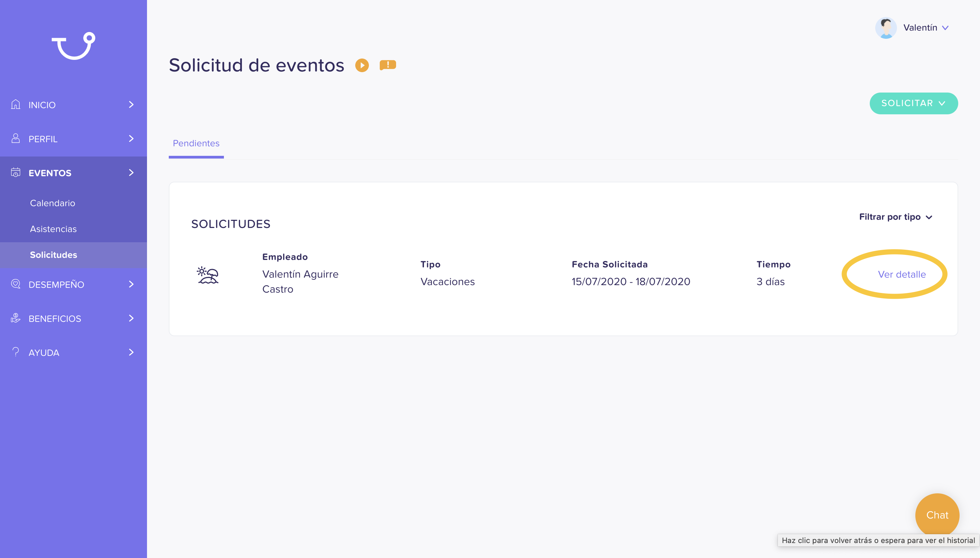Play the tutorial video icon beside title
980x558 pixels.
coord(362,65)
